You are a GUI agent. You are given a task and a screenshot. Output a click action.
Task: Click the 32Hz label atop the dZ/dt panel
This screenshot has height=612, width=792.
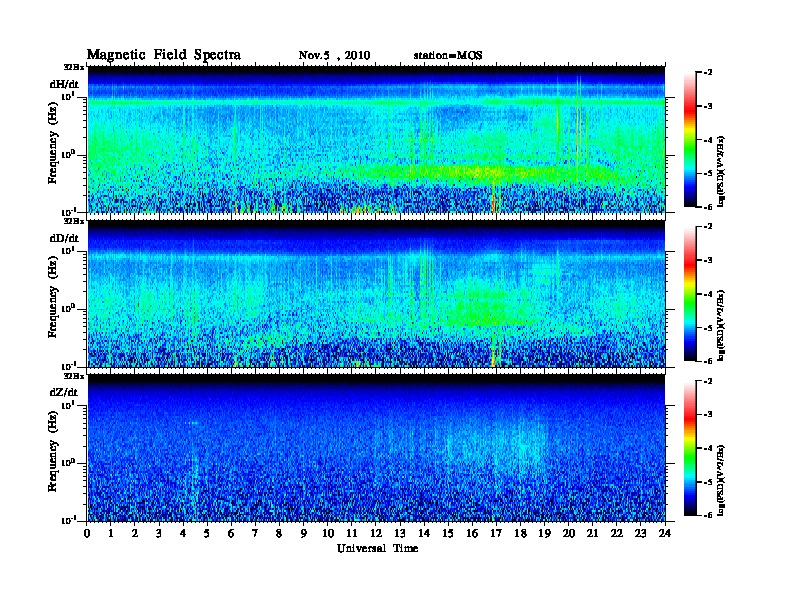point(73,376)
